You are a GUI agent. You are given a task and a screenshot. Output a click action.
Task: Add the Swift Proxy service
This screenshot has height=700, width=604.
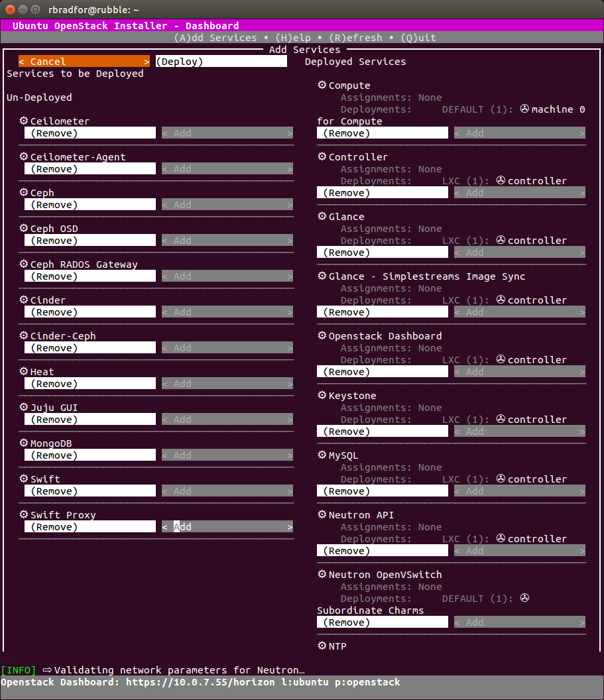point(227,527)
